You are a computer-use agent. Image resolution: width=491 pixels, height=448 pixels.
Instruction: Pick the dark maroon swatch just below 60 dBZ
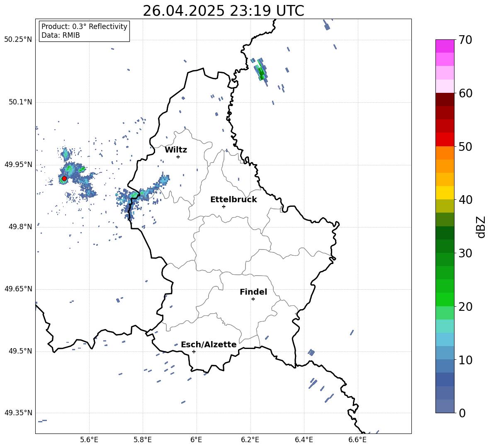[445, 99]
